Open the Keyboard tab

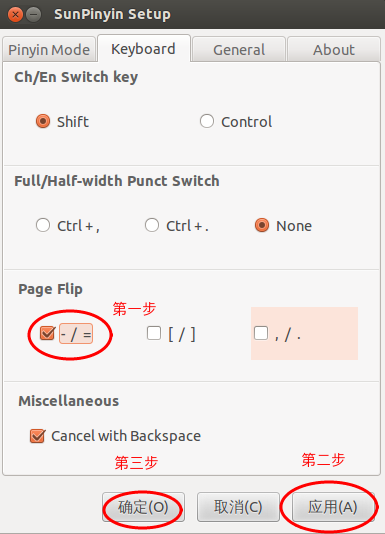143,49
